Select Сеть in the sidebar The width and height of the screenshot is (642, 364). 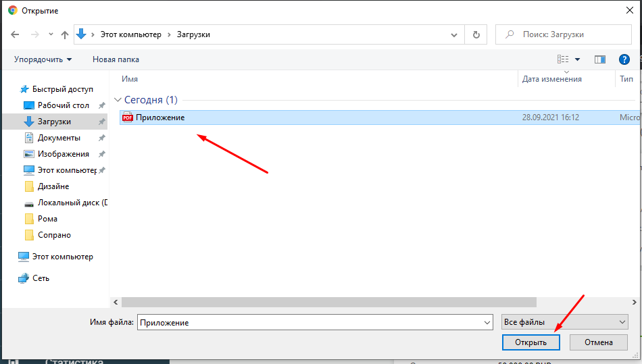pos(41,278)
